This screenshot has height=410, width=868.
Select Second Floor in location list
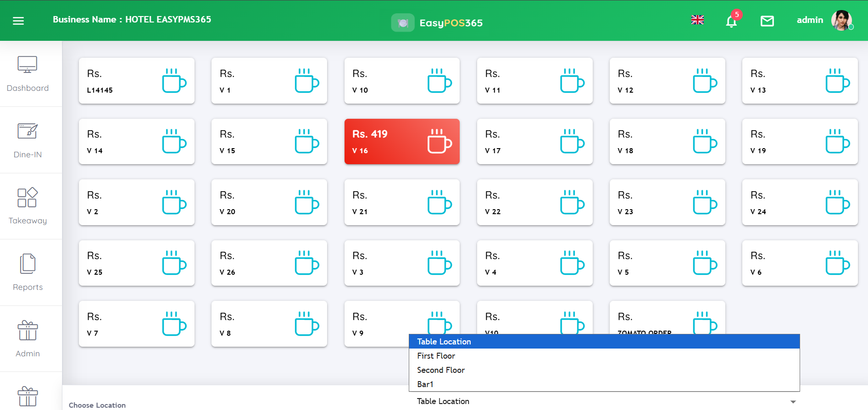click(604, 370)
